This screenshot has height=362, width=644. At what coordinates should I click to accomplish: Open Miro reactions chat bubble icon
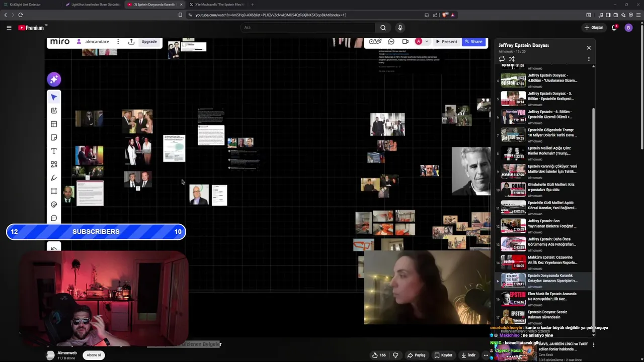tap(391, 42)
